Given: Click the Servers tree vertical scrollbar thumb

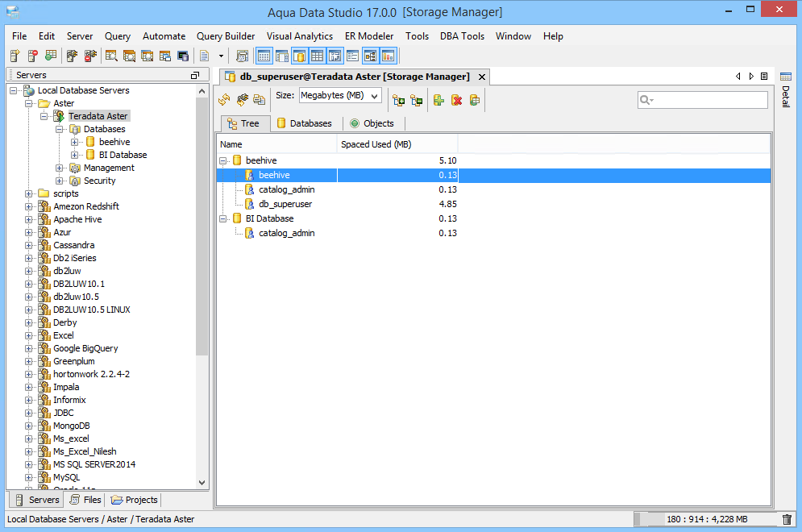Looking at the screenshot, I should [x=202, y=227].
